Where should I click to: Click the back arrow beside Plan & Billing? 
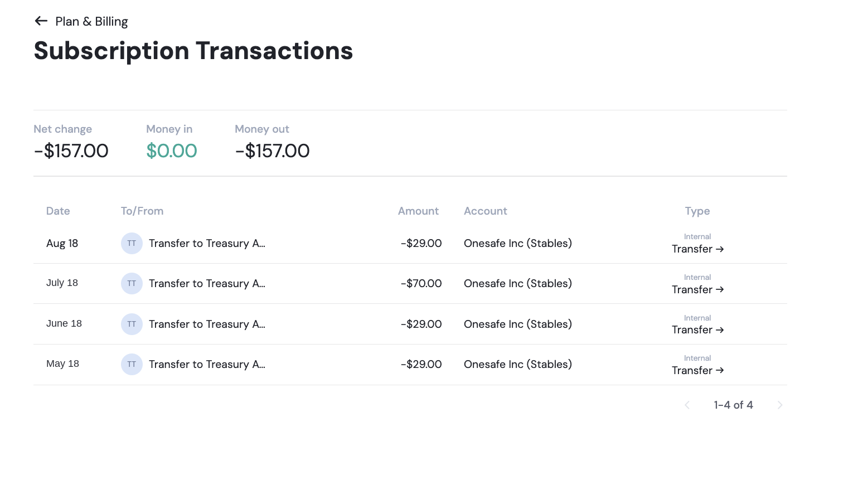(41, 21)
